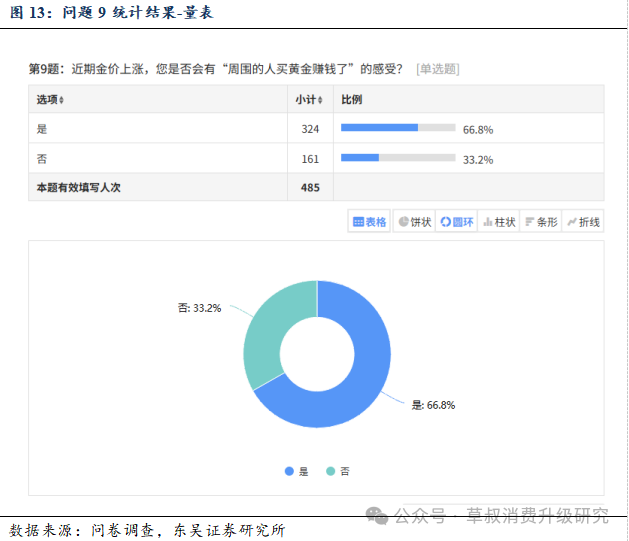The image size is (629, 541).
Task: Click the 324 count cell
Action: click(x=310, y=129)
